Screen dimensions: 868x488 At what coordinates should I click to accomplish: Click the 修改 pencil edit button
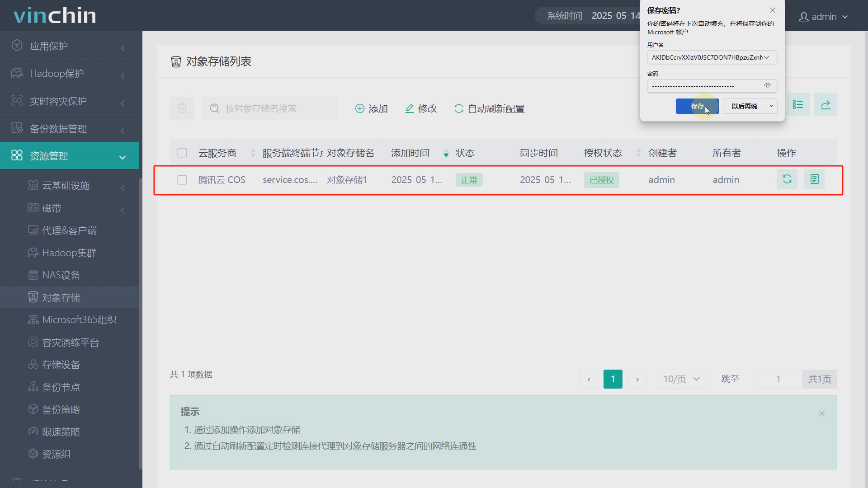(421, 108)
